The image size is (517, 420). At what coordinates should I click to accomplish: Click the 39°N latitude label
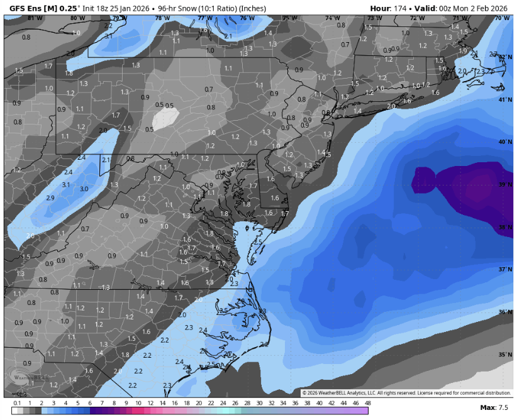point(501,184)
